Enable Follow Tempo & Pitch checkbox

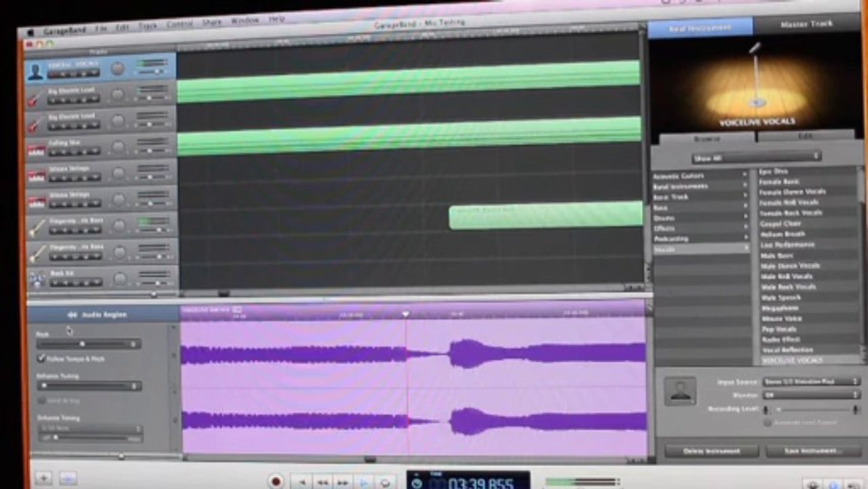pyautogui.click(x=41, y=358)
